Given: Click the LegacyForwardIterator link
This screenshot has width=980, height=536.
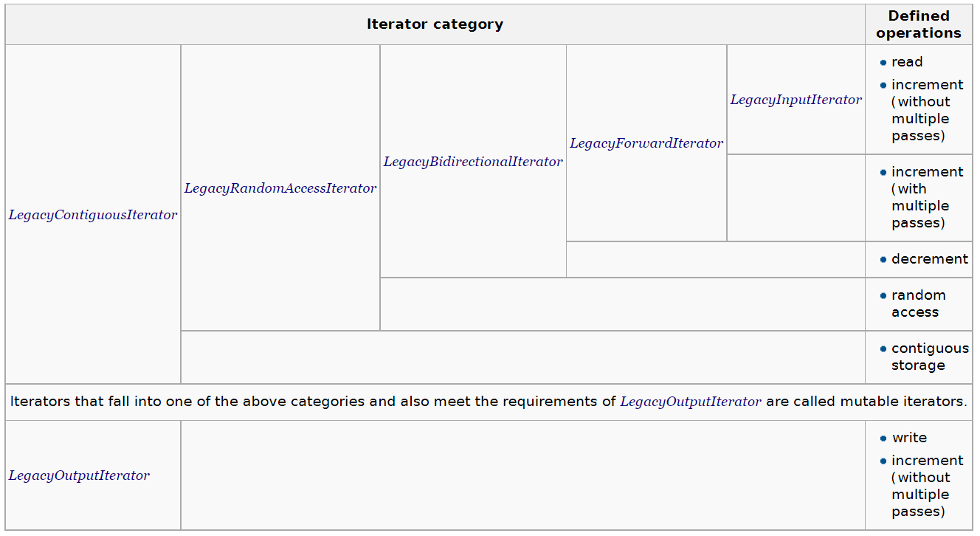Looking at the screenshot, I should pos(646,143).
